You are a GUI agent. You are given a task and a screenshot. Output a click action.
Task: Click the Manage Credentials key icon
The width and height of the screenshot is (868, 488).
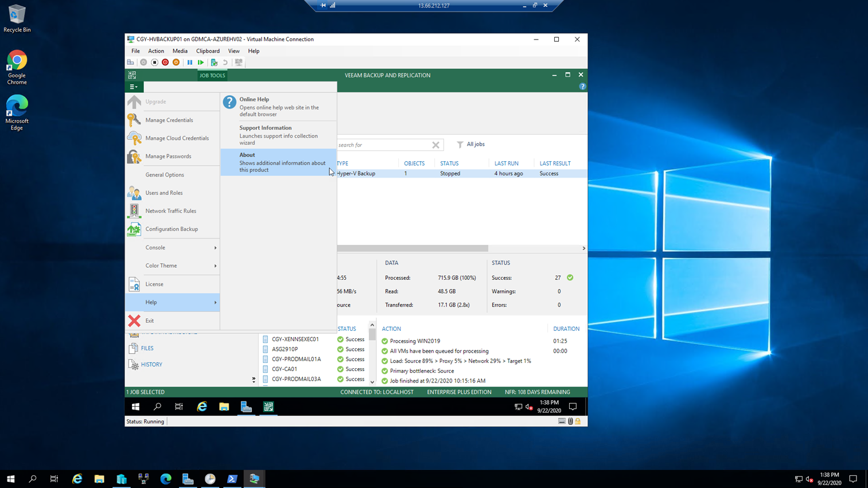tap(134, 120)
